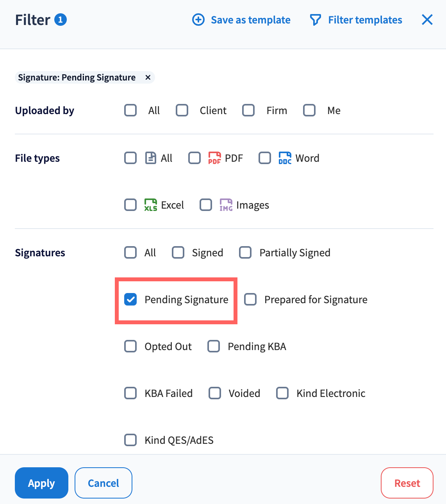Click the plus icon beside Save as template

coord(198,20)
